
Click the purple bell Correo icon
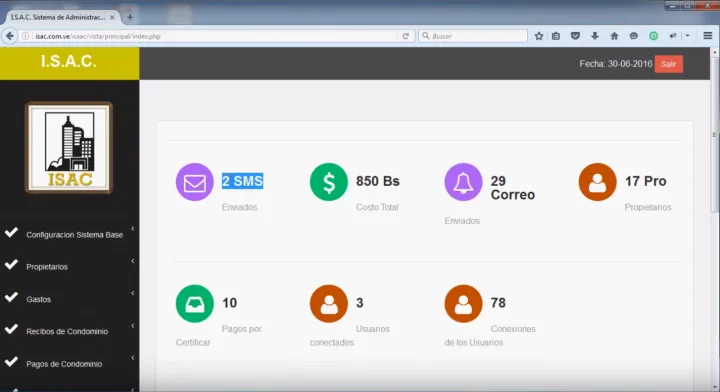tap(463, 182)
